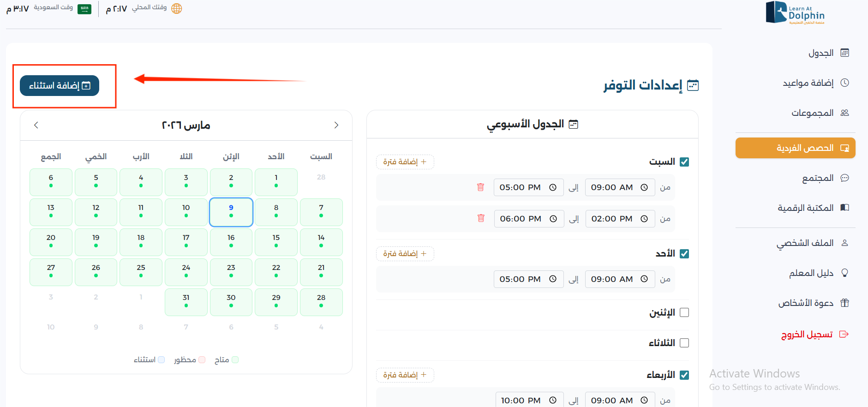Click the Learn At Dolphin logo
The height and width of the screenshot is (407, 868).
click(x=795, y=13)
